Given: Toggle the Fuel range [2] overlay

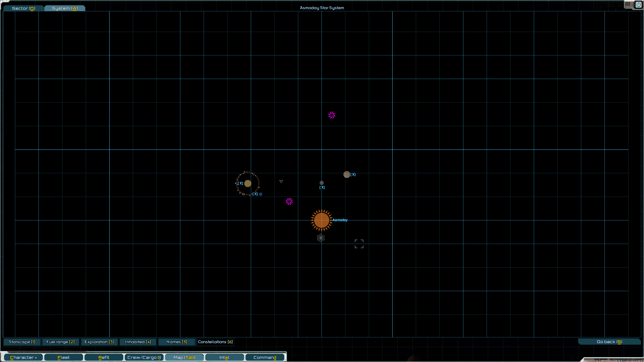Looking at the screenshot, I should click(x=60, y=342).
